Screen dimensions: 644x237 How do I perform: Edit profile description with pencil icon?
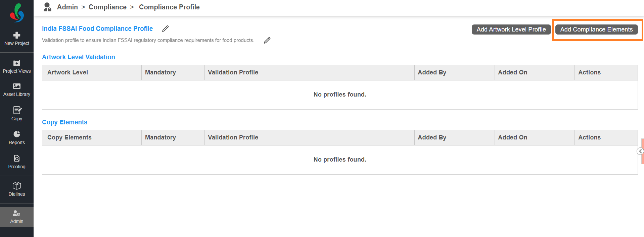click(x=267, y=41)
